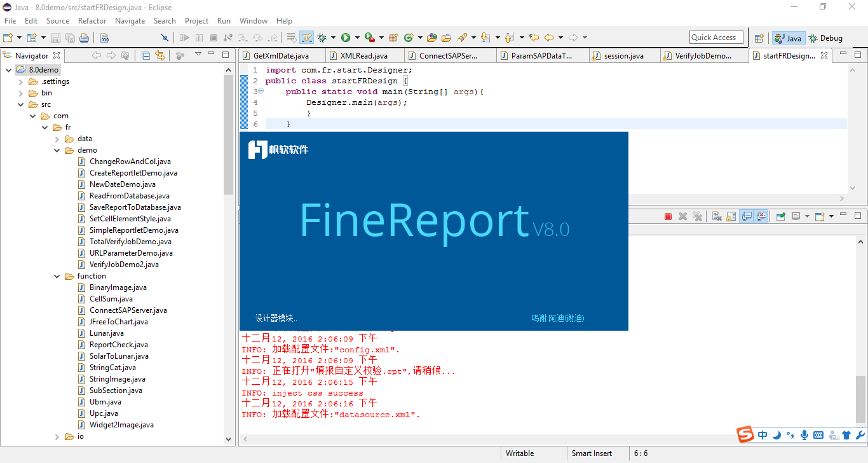
Task: Toggle Sogou Chinese/English mode indicator
Action: tap(763, 435)
